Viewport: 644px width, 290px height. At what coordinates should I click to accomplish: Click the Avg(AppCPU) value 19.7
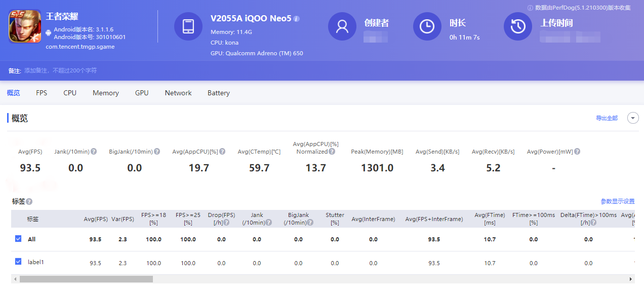tap(199, 168)
